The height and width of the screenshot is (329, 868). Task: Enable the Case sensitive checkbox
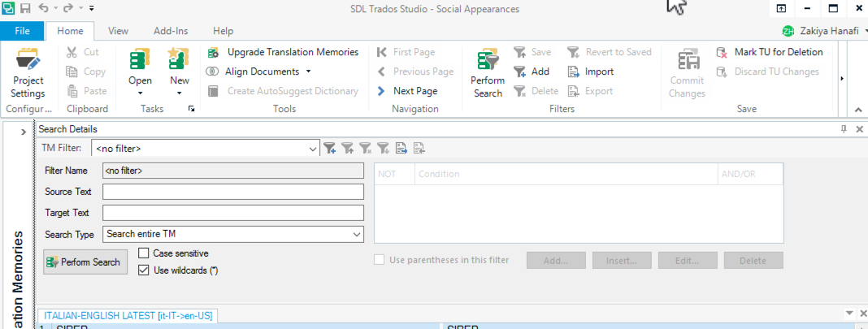pyautogui.click(x=143, y=253)
